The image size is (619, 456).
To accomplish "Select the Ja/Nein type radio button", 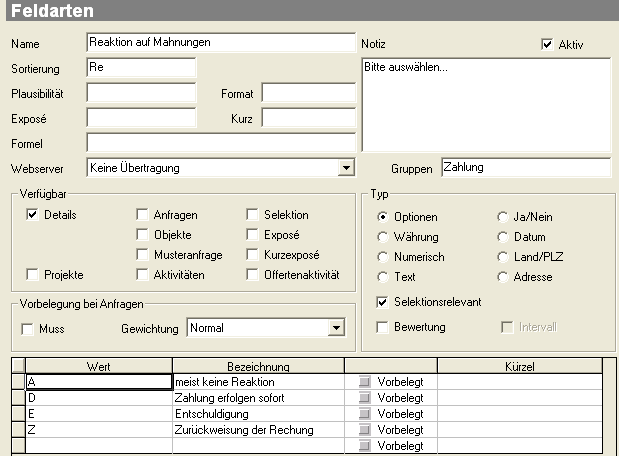I will pyautogui.click(x=503, y=217).
